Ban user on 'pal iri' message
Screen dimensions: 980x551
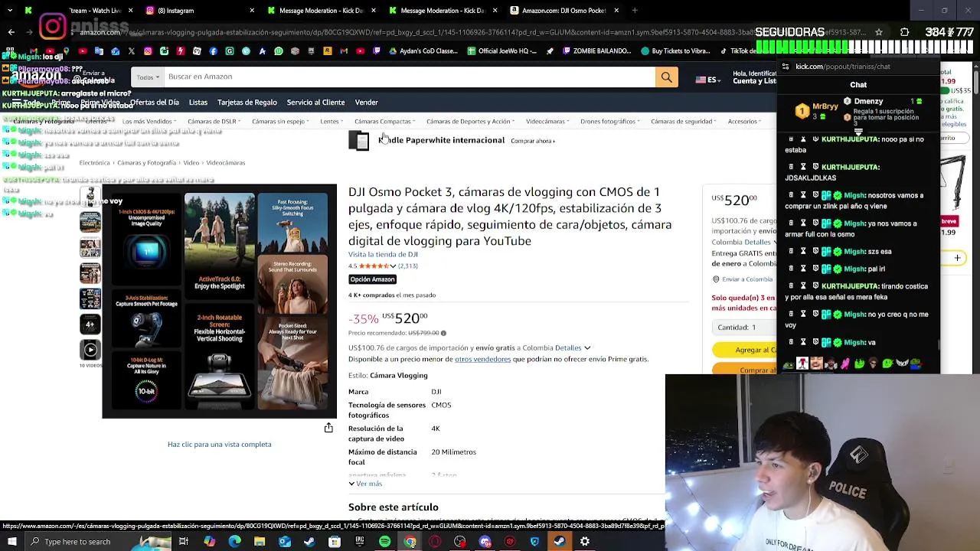coord(815,269)
